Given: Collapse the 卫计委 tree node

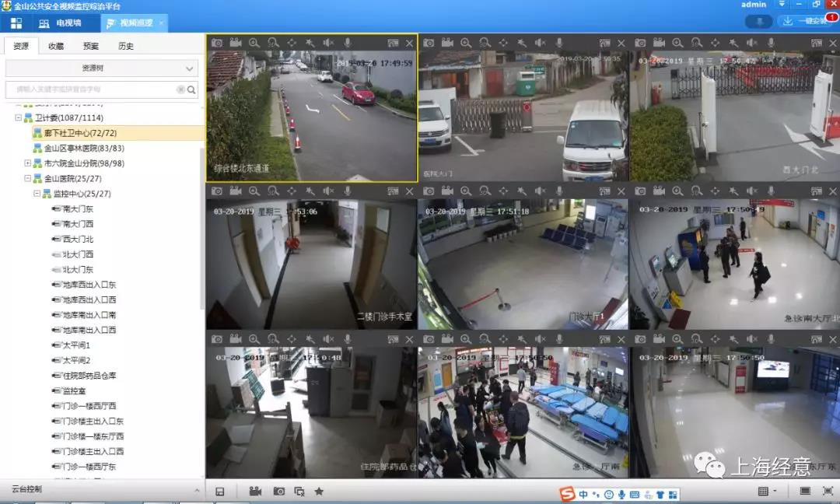Looking at the screenshot, I should coord(18,117).
